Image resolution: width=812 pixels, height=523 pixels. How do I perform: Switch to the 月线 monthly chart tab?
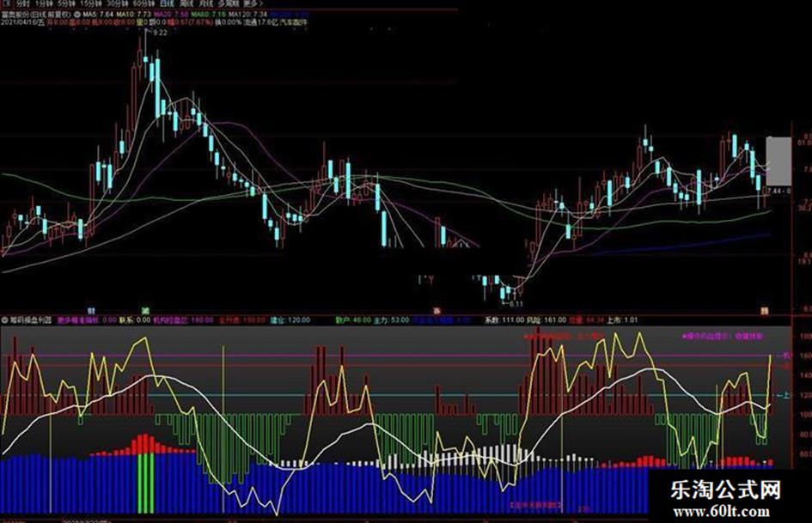(x=207, y=3)
